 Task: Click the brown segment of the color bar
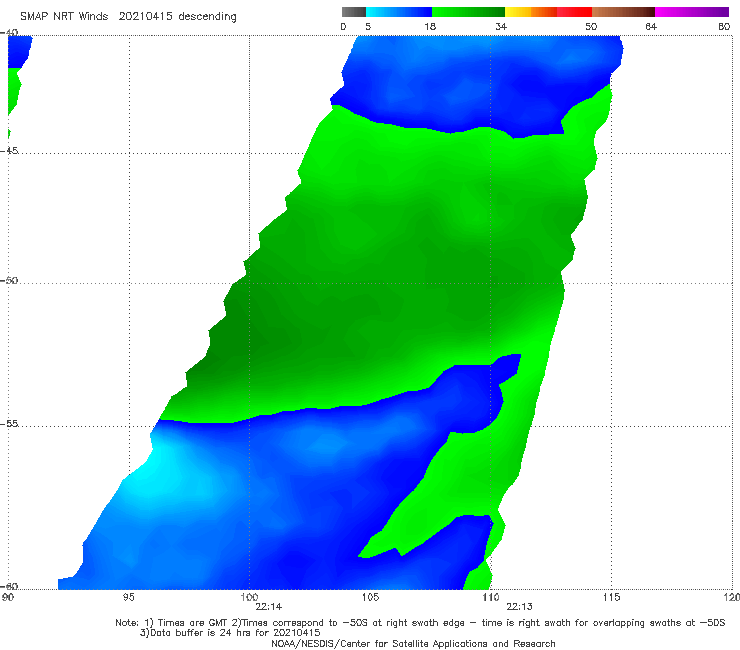tap(623, 12)
